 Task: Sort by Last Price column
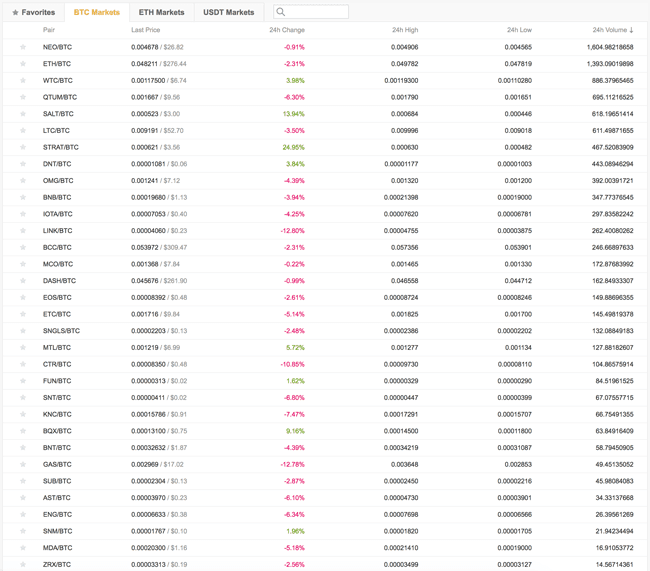pyautogui.click(x=146, y=30)
